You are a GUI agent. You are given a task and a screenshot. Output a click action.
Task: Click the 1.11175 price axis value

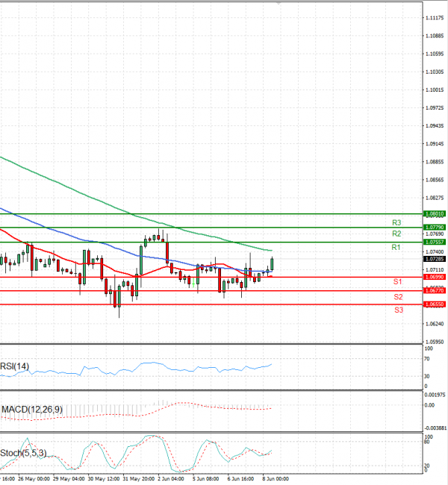tap(435, 18)
